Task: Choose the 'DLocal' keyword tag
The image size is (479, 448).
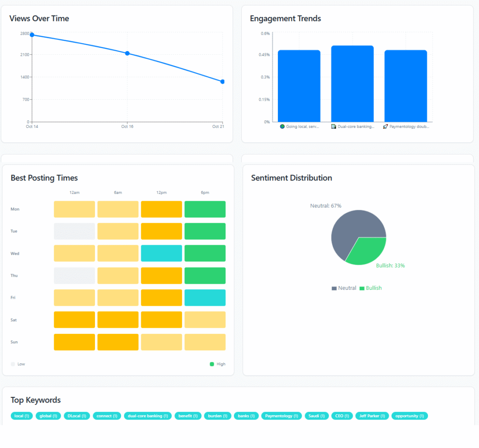Action: 77,416
